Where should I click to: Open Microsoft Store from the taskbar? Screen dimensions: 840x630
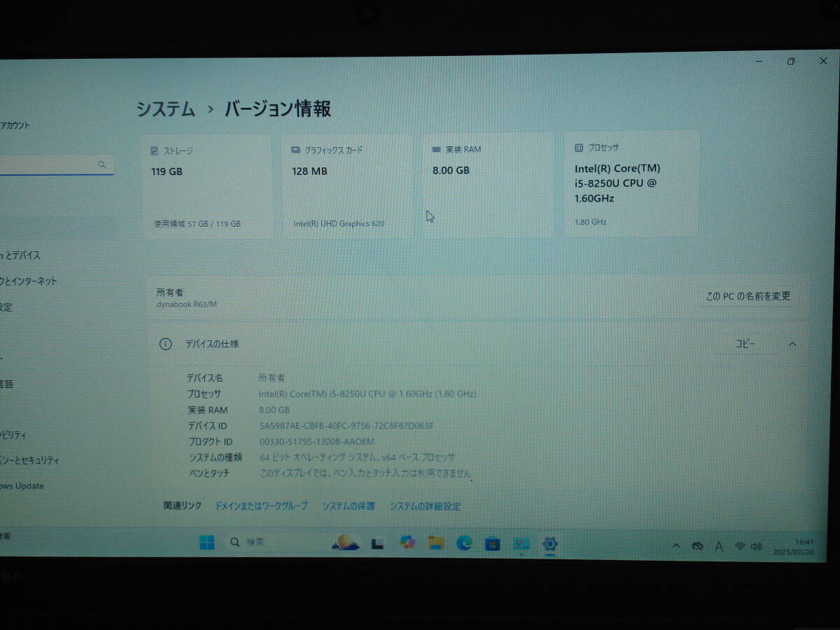[x=492, y=543]
